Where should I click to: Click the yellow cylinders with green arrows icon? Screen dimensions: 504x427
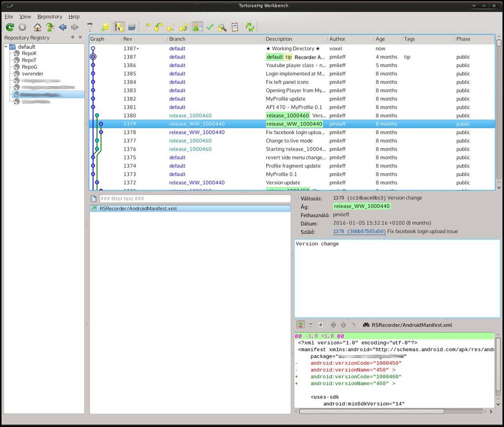(105, 28)
